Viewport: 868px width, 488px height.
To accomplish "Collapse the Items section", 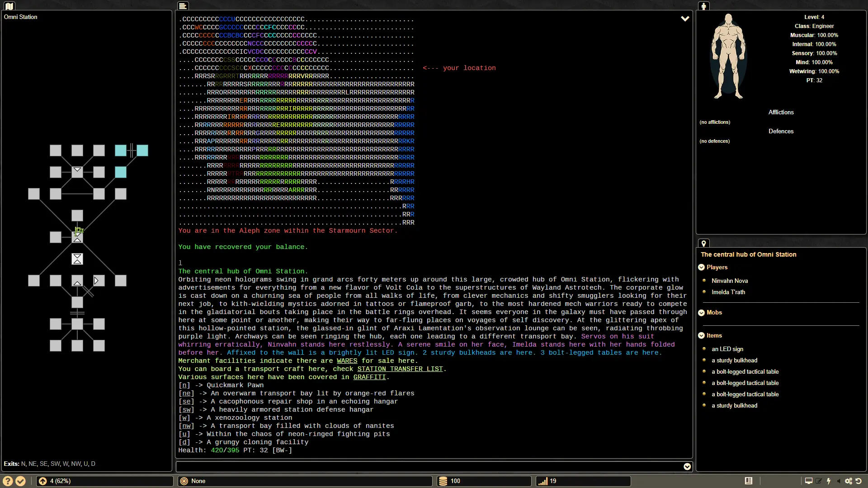I will (x=702, y=336).
